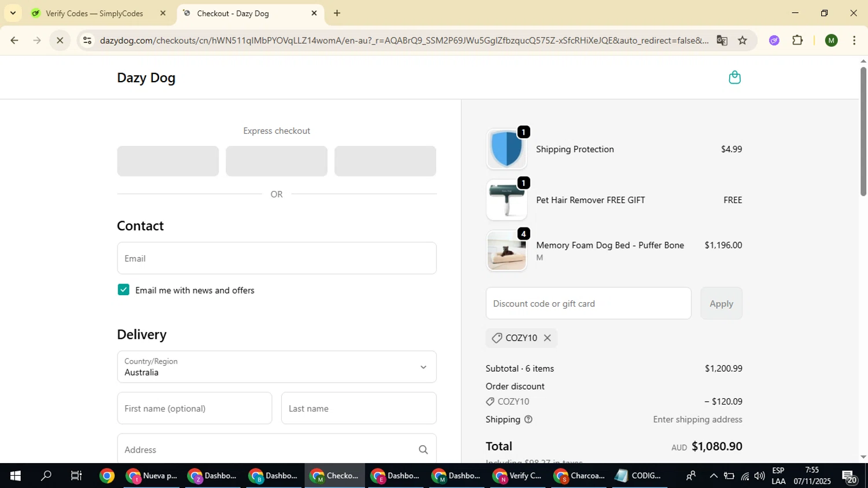Remove the COZY10 discount code tag
Image resolution: width=868 pixels, height=488 pixels.
click(547, 338)
